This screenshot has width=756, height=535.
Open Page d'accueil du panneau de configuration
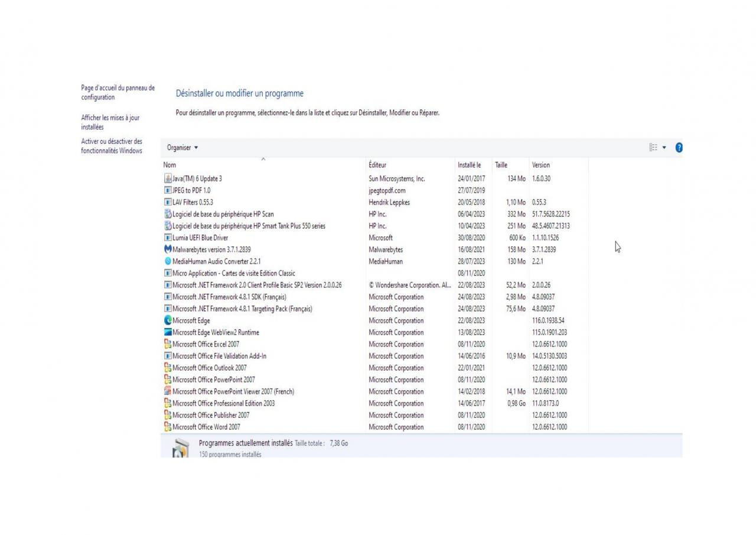click(x=118, y=93)
